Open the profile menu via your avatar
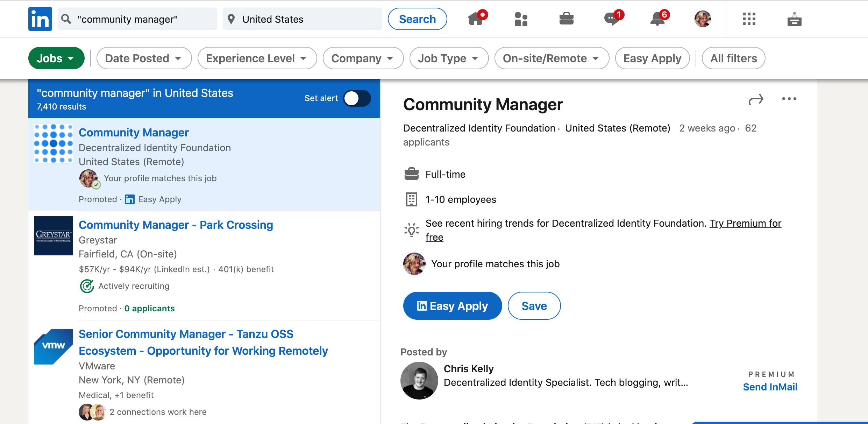Image resolution: width=868 pixels, height=424 pixels. 703,19
